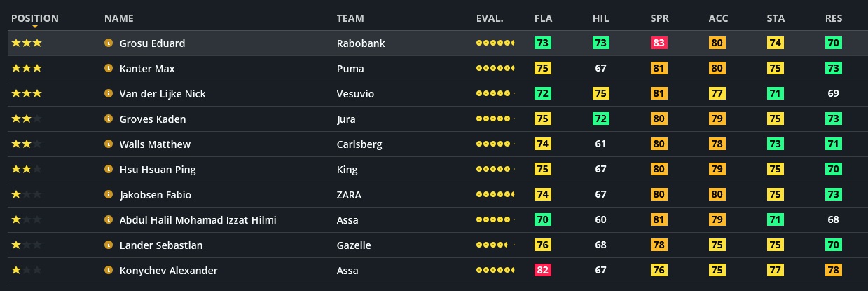Screen dimensions: 868x291
Task: Click info icon beside Konychev Alexander
Action: tap(109, 271)
